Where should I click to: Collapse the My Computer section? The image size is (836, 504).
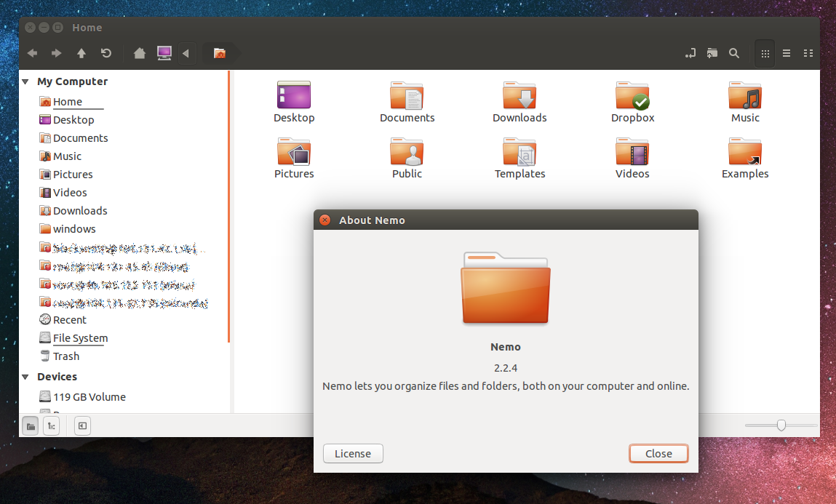[25, 81]
